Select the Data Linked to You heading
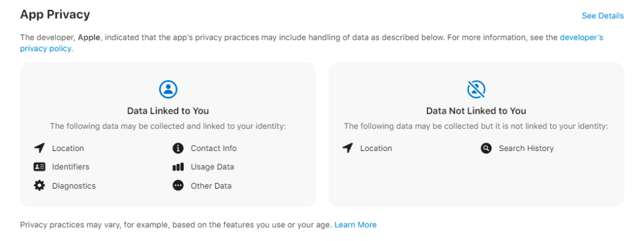 [x=168, y=111]
